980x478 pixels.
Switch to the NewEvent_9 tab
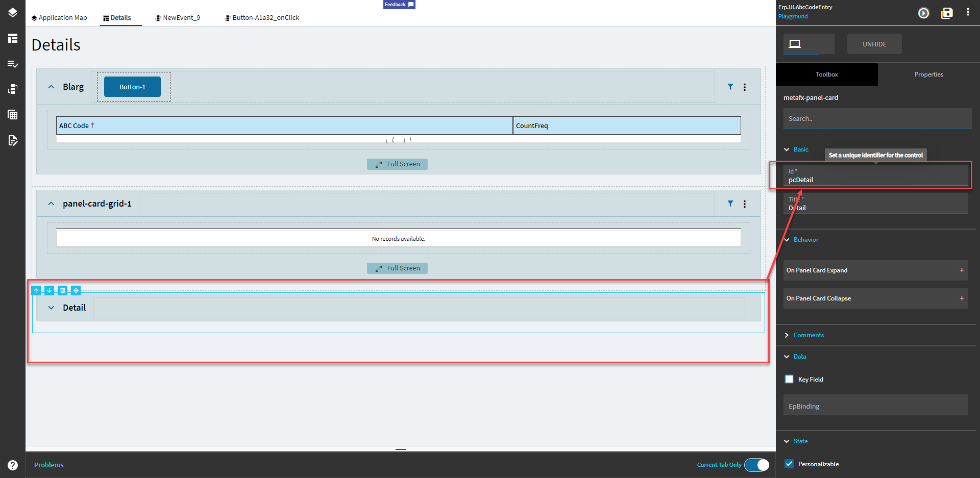coord(178,17)
